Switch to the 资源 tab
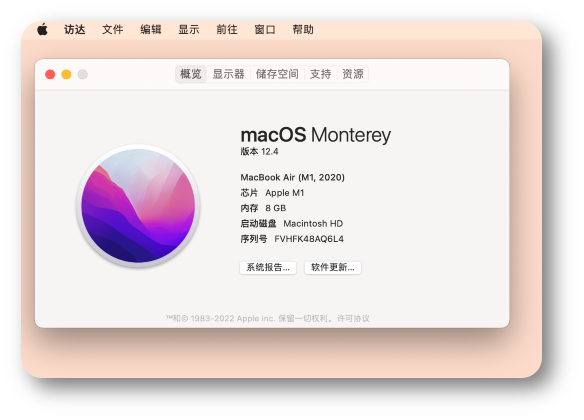 [353, 74]
